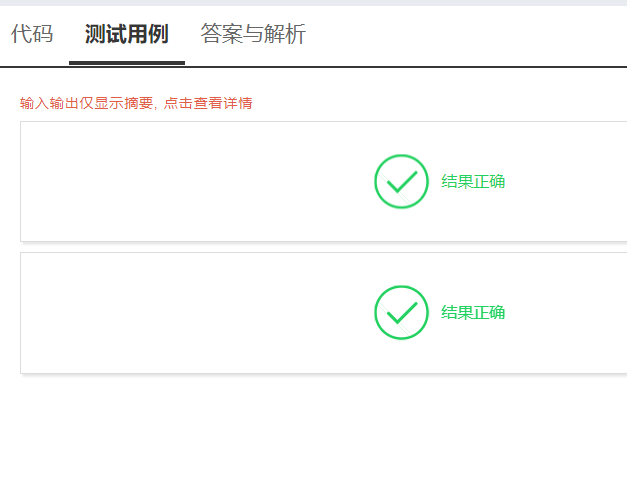
Task: Switch to the 代码 tab
Action: tap(31, 34)
